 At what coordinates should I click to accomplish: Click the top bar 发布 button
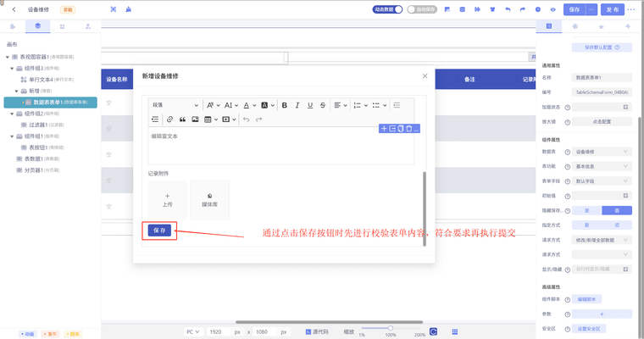[x=613, y=9]
